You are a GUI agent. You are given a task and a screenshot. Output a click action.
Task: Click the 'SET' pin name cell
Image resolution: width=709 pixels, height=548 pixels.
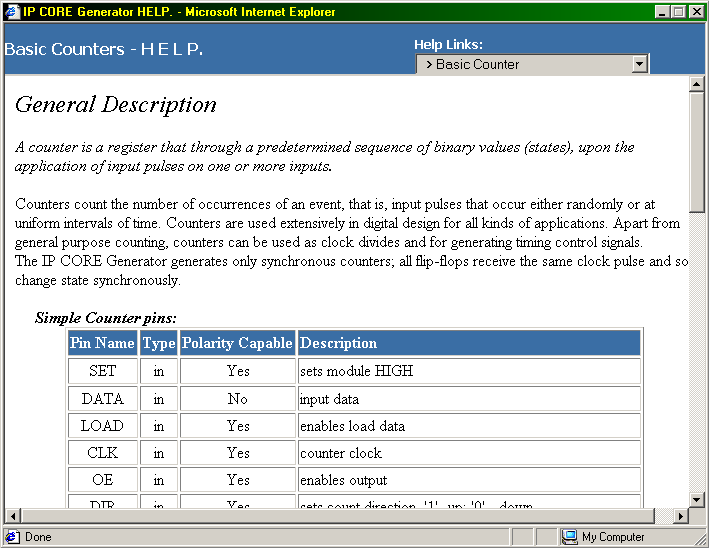coord(103,371)
